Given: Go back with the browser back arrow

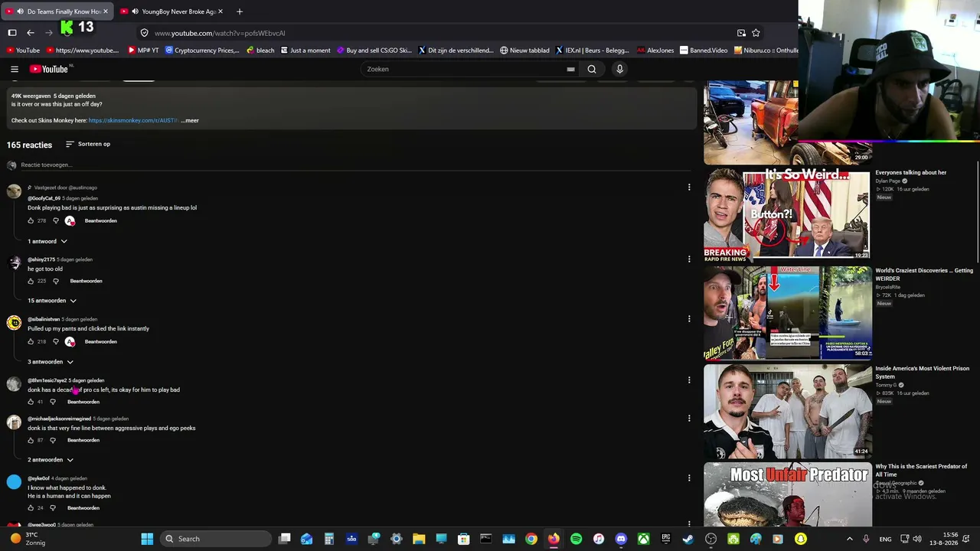Looking at the screenshot, I should point(31,33).
